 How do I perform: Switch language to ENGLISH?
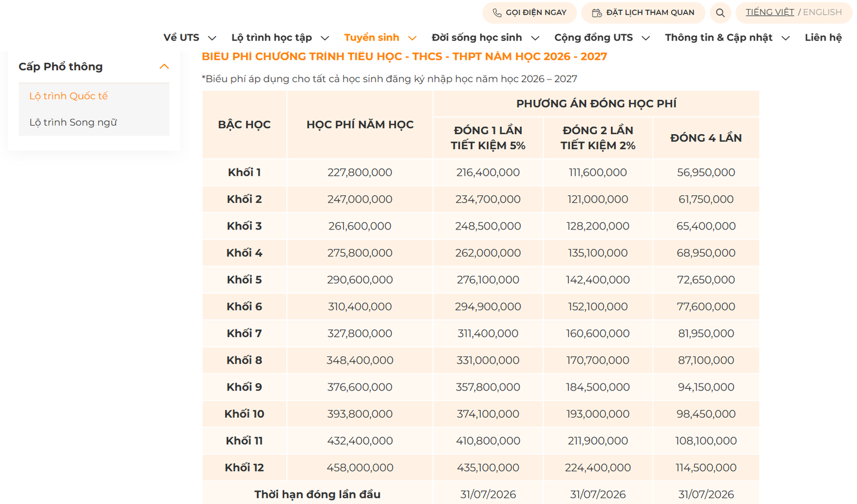click(822, 12)
